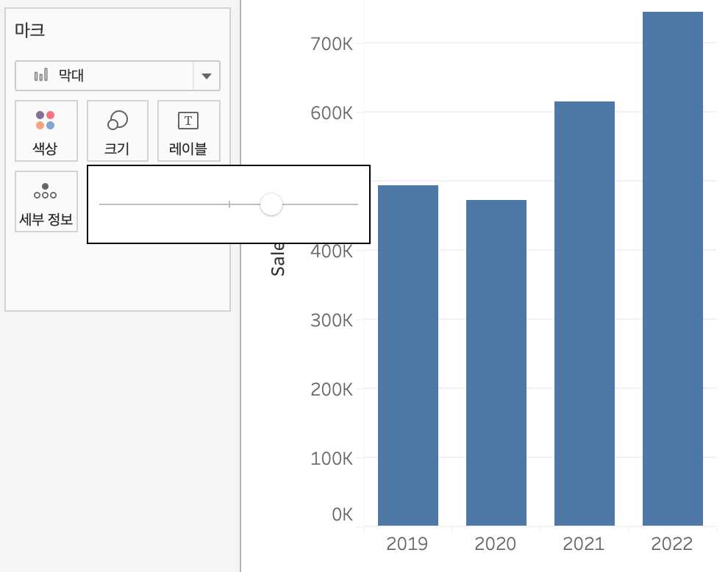Screen dimensions: 728x572
Task: Select the 2019 bar in the chart
Action: point(407,353)
